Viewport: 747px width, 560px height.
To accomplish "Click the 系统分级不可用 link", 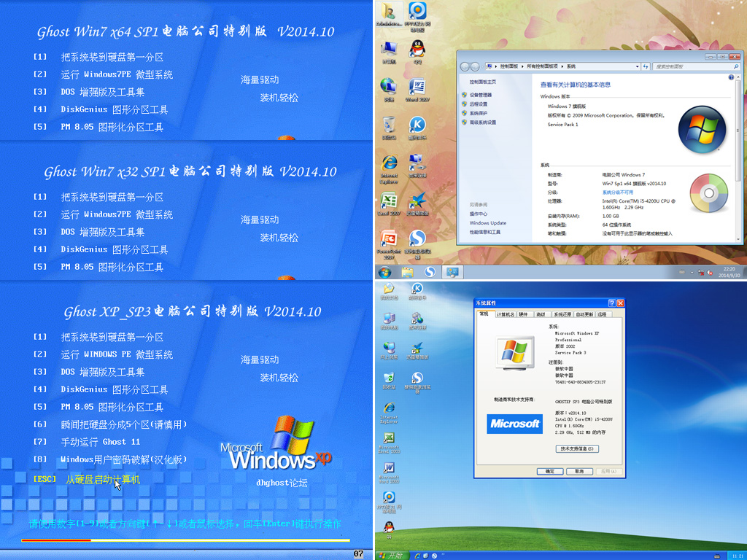I will [618, 192].
